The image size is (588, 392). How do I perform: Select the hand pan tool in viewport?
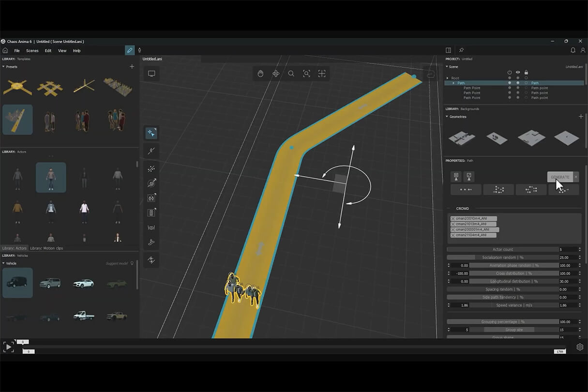pyautogui.click(x=260, y=74)
